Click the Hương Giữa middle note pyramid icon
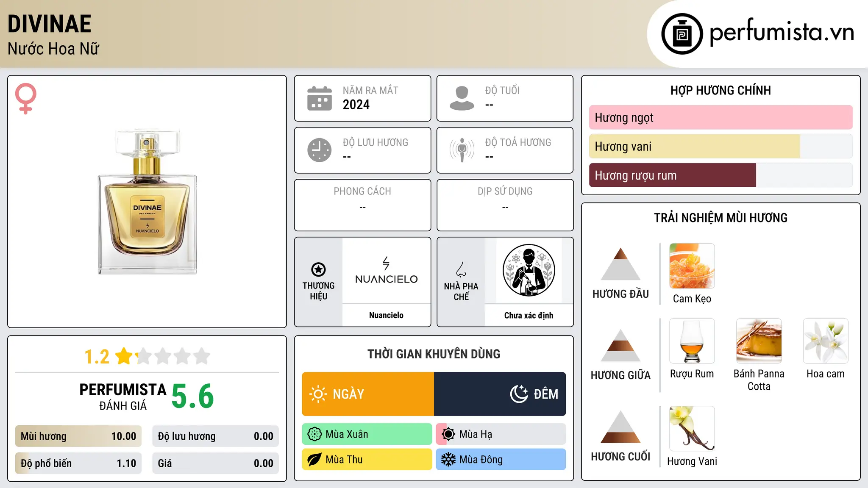This screenshot has height=488, width=868. pyautogui.click(x=620, y=345)
